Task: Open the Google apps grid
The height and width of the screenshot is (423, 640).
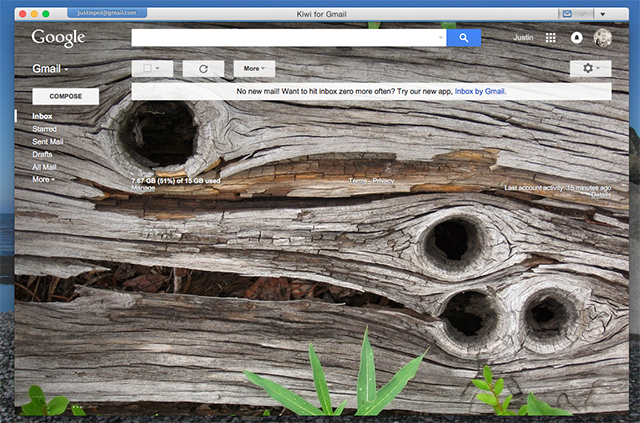Action: coord(550,38)
